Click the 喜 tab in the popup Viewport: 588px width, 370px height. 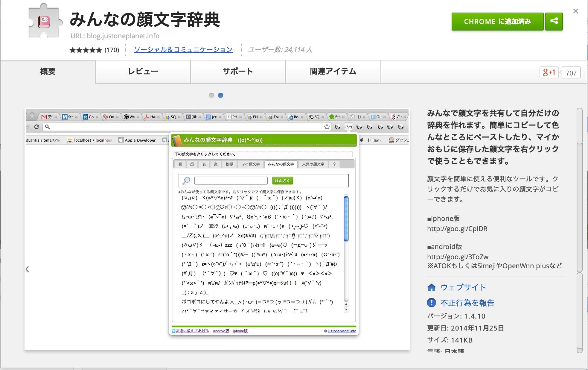pos(180,164)
